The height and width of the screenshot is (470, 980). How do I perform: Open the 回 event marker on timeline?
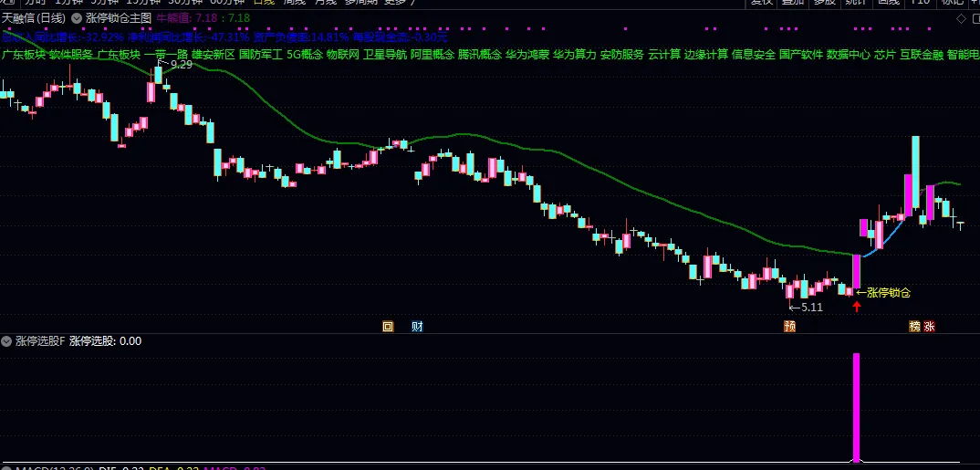(388, 326)
